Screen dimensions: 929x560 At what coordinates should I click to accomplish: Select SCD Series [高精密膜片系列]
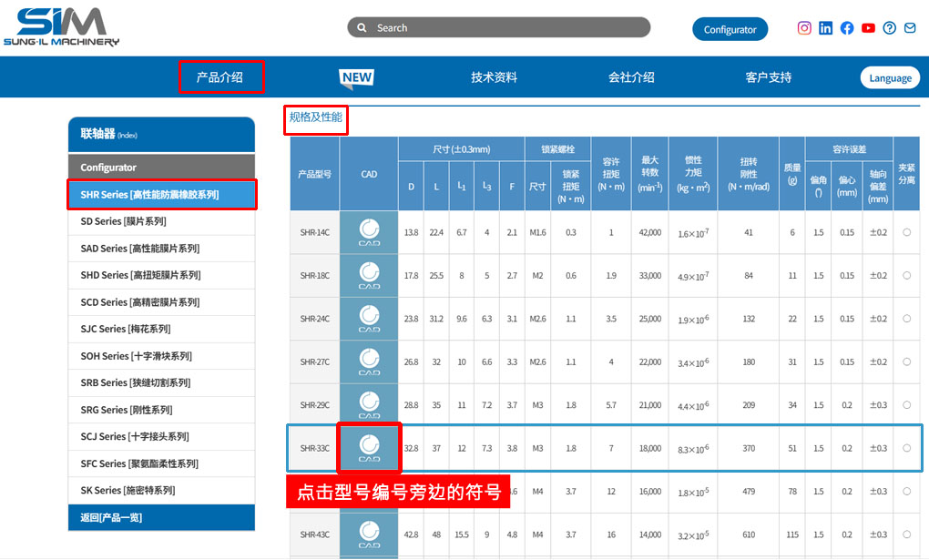[x=162, y=302]
